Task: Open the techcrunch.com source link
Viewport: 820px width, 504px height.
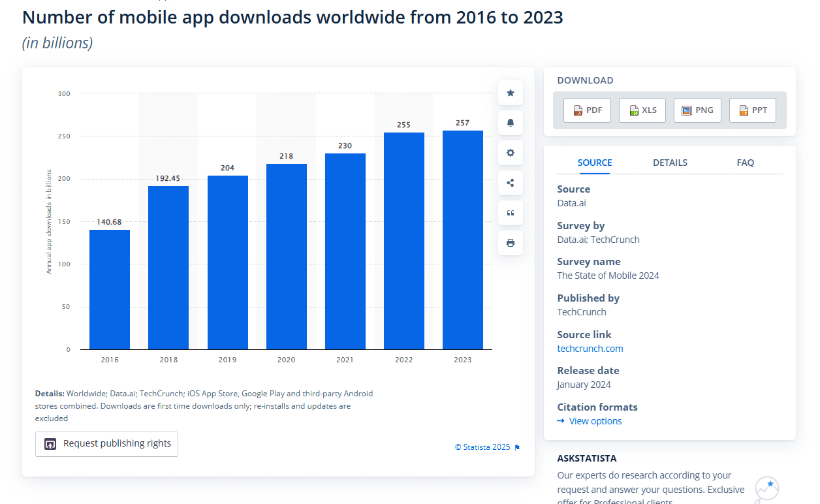Action: pyautogui.click(x=590, y=349)
